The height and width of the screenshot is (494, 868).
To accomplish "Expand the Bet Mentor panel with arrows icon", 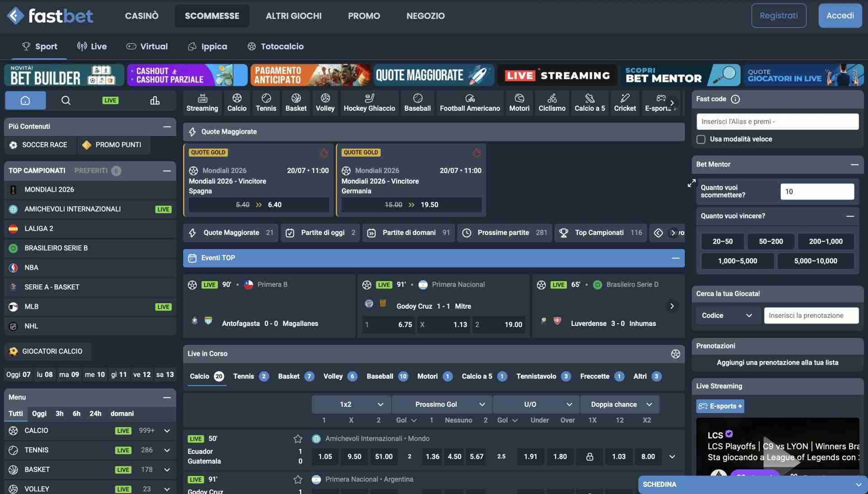I will (692, 183).
